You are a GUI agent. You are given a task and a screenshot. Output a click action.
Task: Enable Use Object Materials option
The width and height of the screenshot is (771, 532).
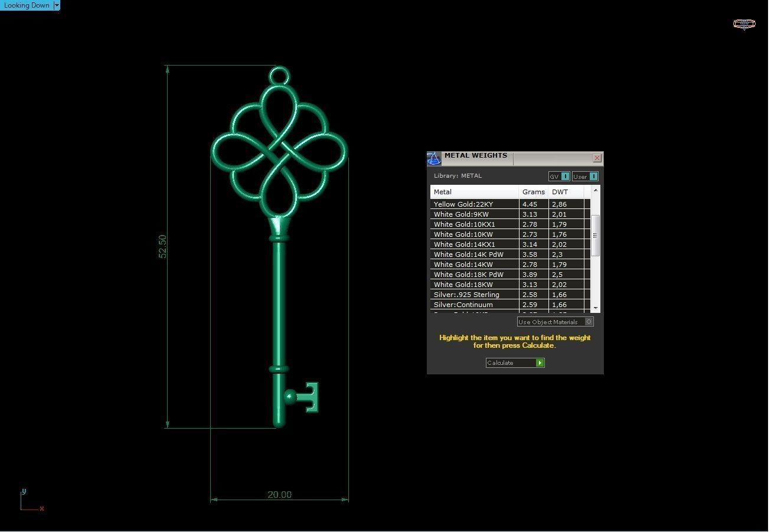tap(589, 322)
